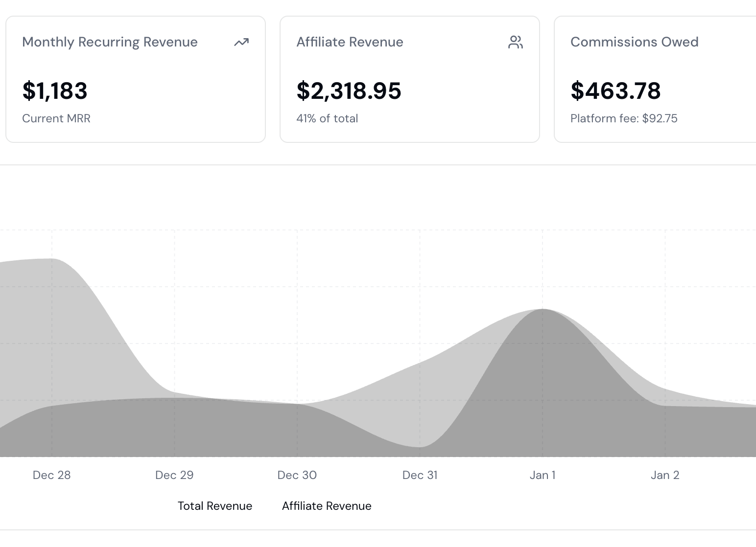Select the affiliates people icon on Affiliate Revenue card
The width and height of the screenshot is (756, 547).
tap(516, 43)
